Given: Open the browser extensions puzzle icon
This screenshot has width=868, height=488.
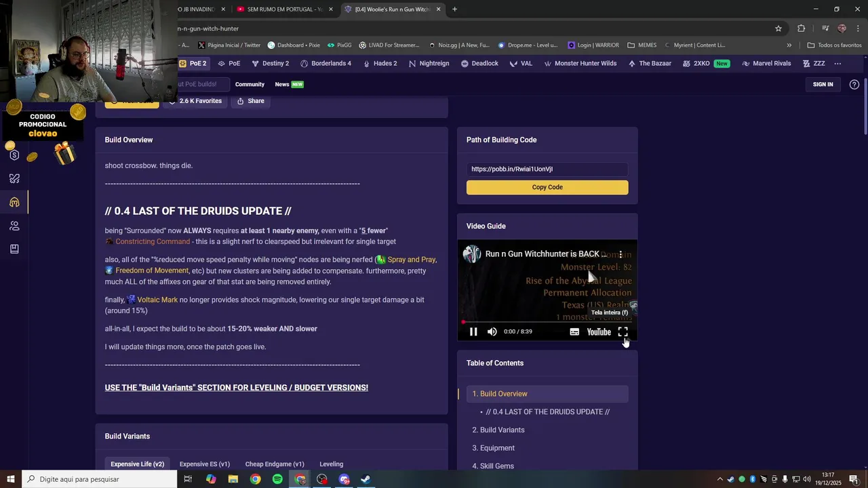Looking at the screenshot, I should (x=802, y=28).
